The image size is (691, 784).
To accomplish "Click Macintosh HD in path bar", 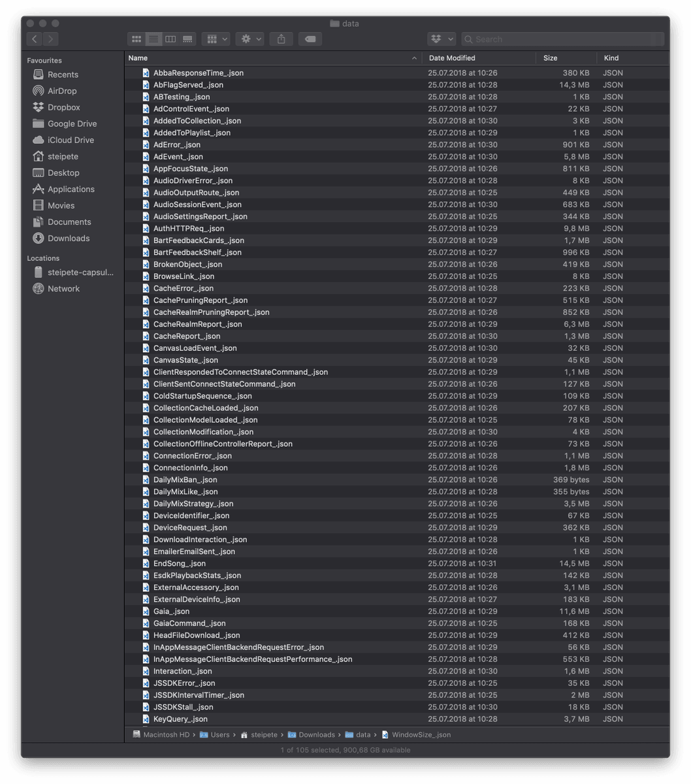I will [x=166, y=734].
